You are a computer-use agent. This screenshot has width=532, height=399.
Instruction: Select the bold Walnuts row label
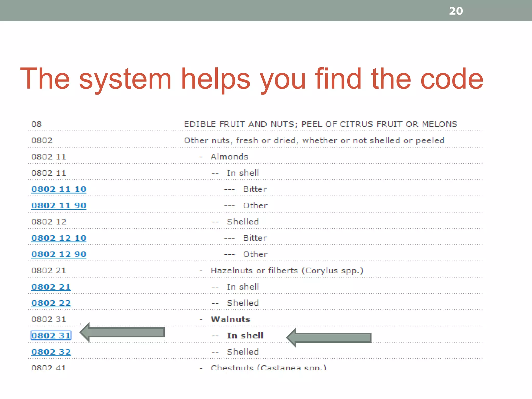click(x=230, y=319)
